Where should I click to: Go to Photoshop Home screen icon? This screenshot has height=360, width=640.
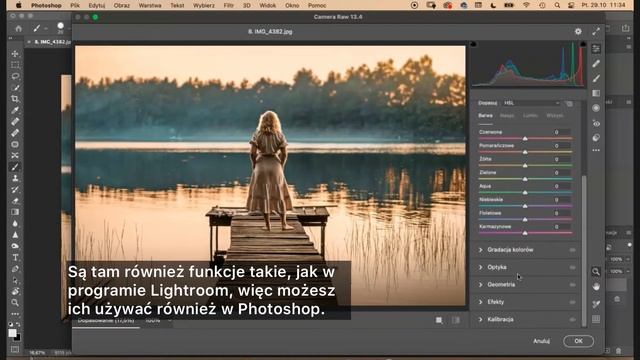tap(18, 29)
